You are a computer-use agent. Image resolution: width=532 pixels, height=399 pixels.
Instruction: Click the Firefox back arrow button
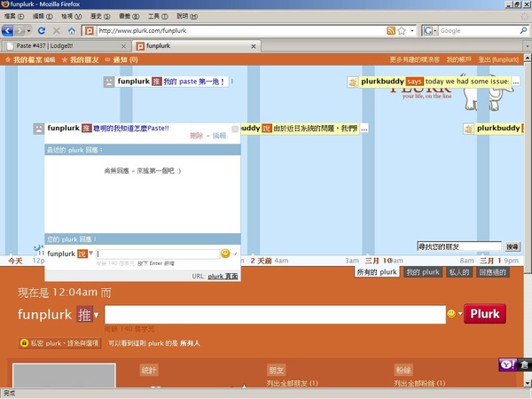(7, 31)
